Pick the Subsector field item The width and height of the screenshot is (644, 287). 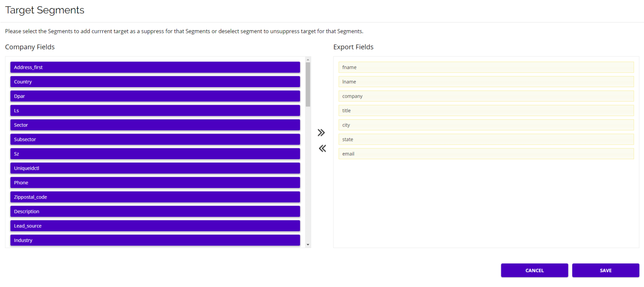pos(155,140)
